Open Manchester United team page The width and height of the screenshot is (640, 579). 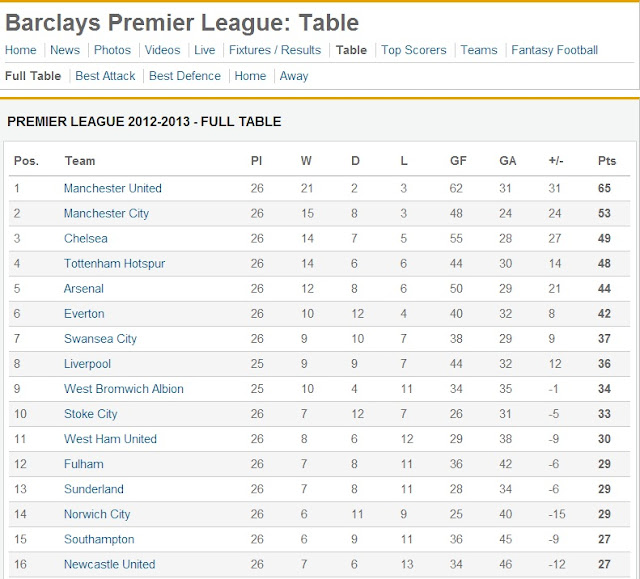(x=112, y=188)
